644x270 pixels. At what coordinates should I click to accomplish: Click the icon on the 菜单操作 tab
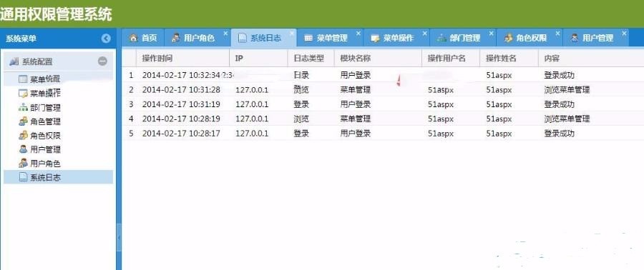coord(375,39)
